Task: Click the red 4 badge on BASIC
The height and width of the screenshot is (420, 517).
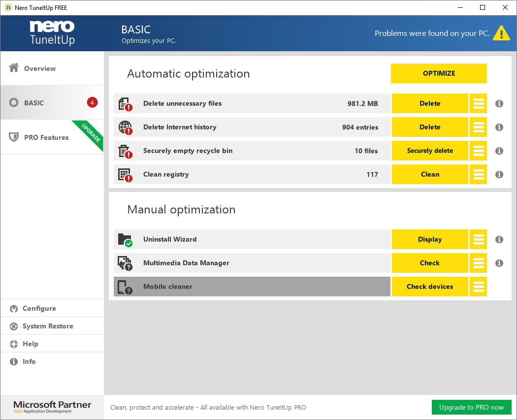Action: tap(92, 102)
